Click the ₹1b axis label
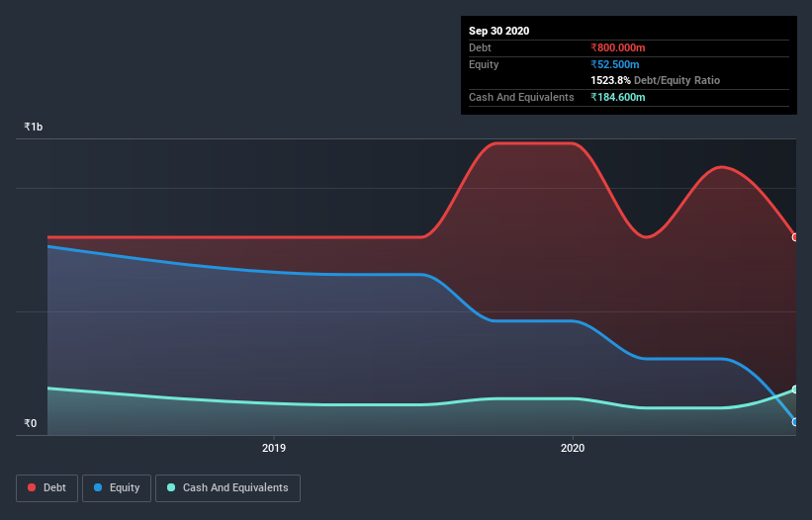This screenshot has height=520, width=812. coord(34,127)
